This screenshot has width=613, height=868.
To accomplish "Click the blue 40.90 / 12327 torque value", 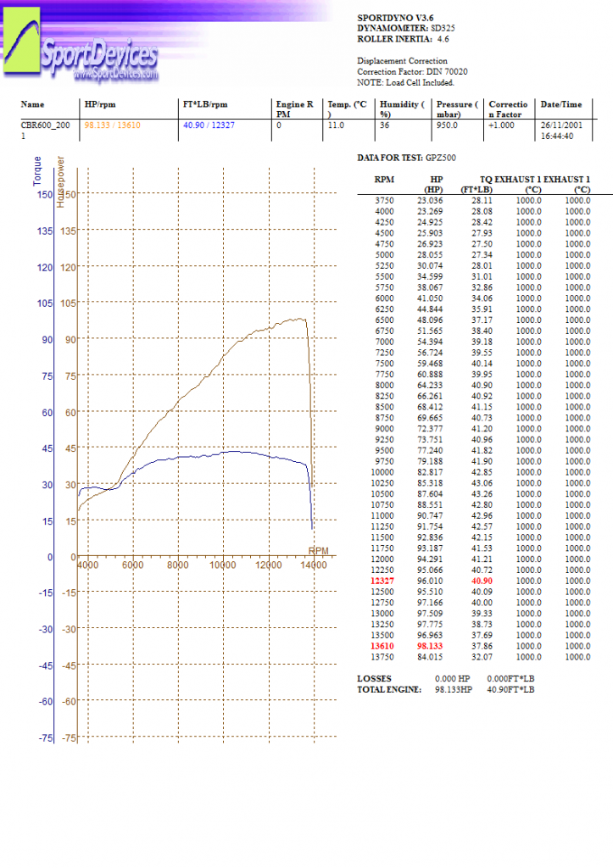I will pyautogui.click(x=209, y=125).
